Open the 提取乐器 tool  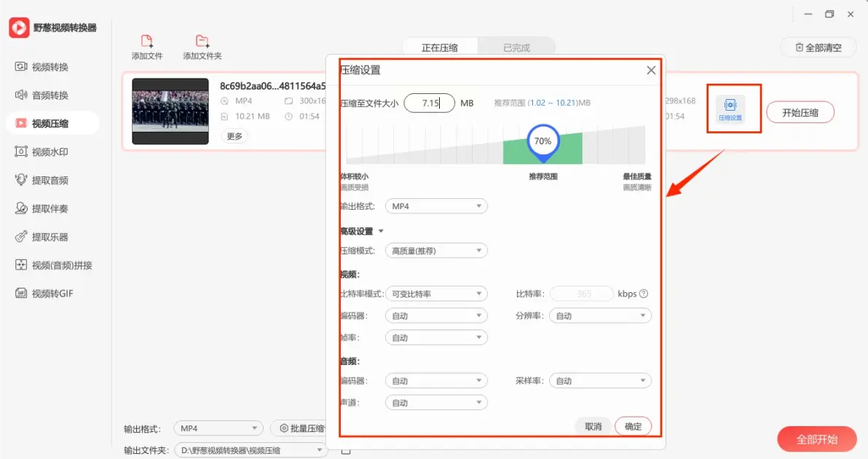coord(42,237)
